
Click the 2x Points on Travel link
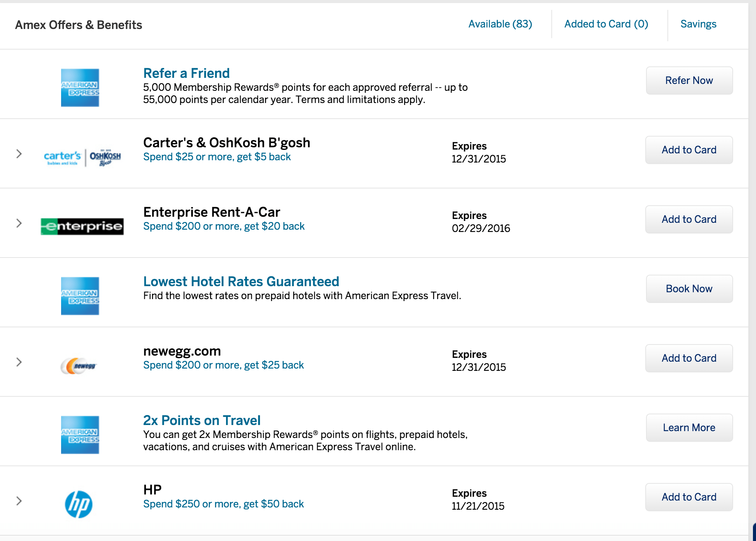(202, 420)
